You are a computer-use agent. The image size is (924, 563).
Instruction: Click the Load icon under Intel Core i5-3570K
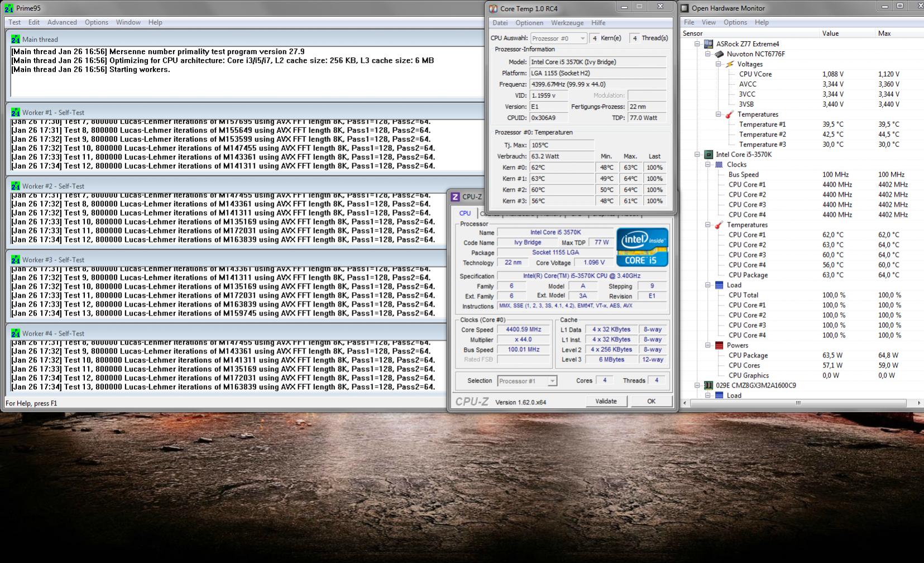pos(719,285)
